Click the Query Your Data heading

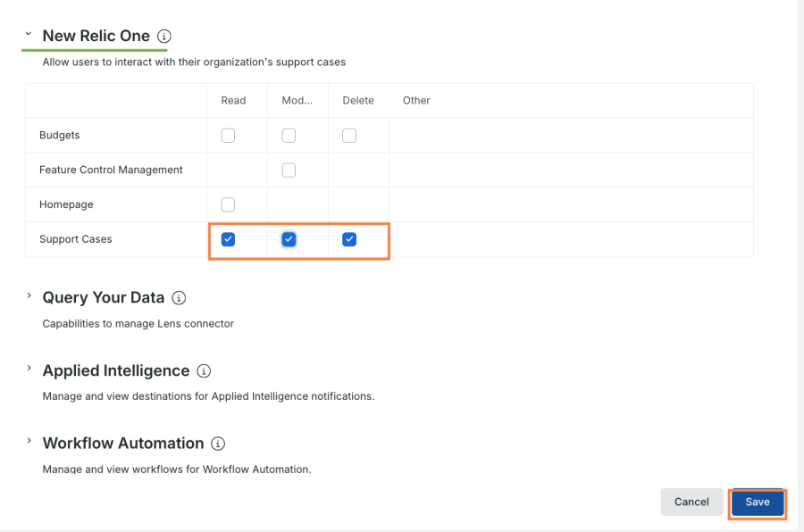tap(103, 298)
